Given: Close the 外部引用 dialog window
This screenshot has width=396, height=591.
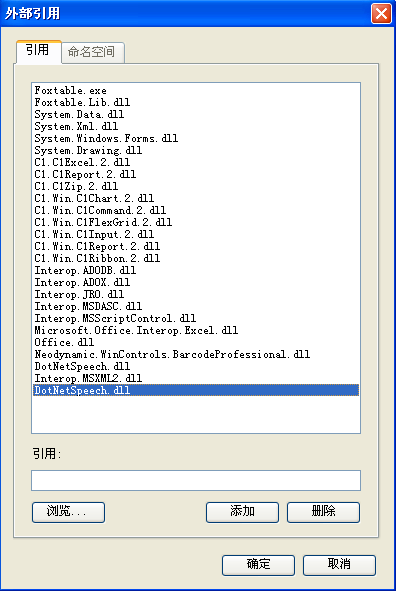Looking at the screenshot, I should [x=381, y=14].
